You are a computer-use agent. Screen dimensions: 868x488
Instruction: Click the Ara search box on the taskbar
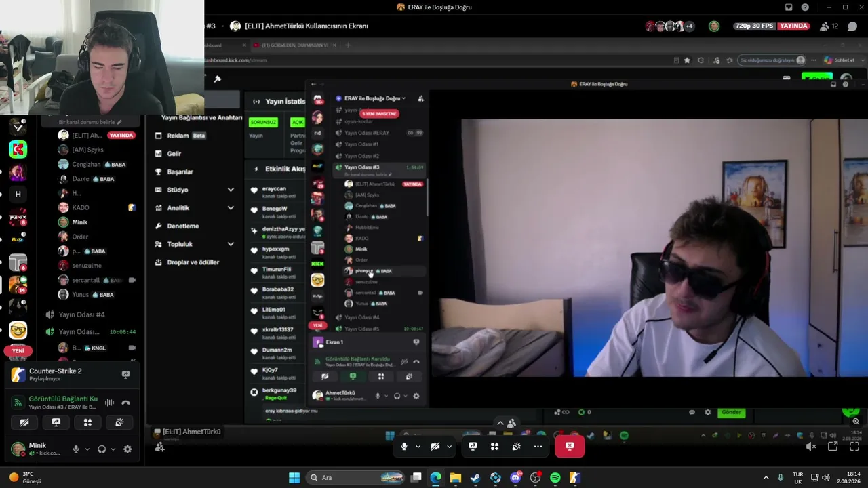pyautogui.click(x=355, y=478)
